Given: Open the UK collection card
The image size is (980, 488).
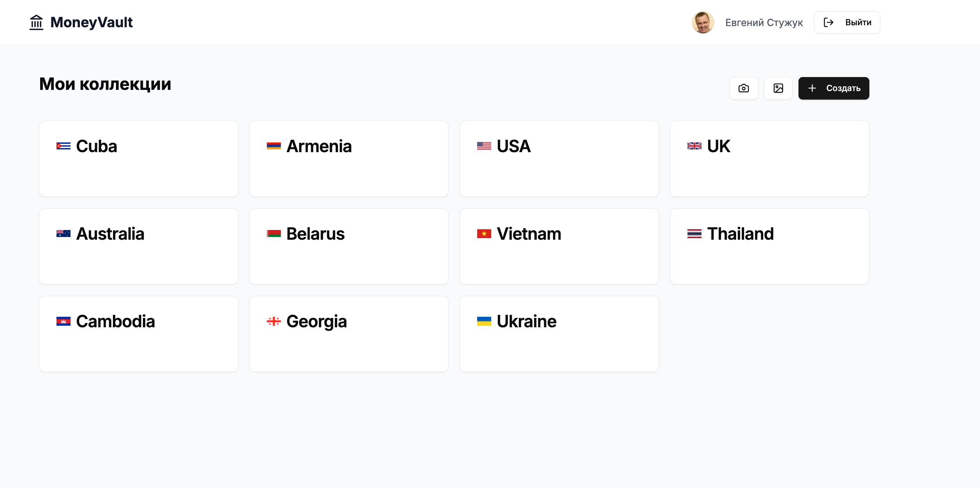Looking at the screenshot, I should coord(769,159).
